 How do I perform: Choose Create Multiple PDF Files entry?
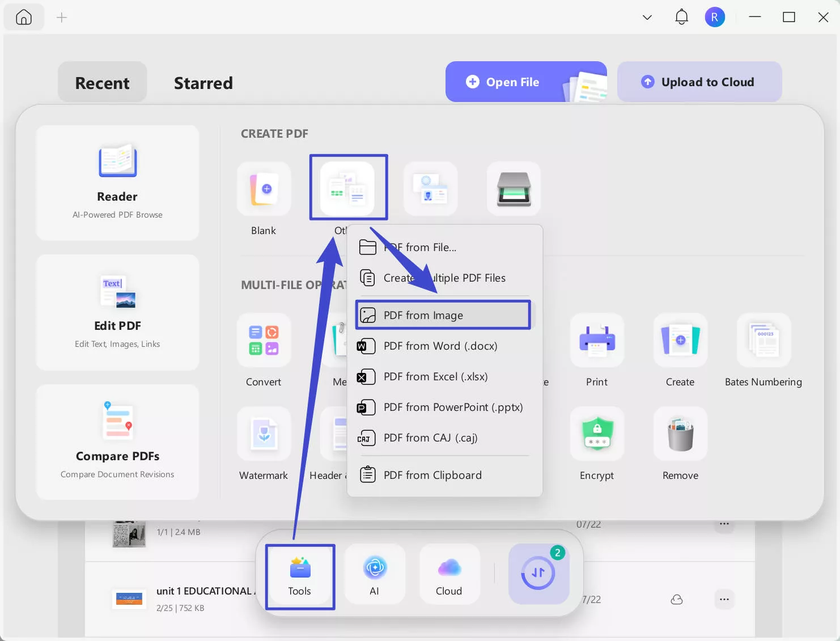(x=444, y=278)
